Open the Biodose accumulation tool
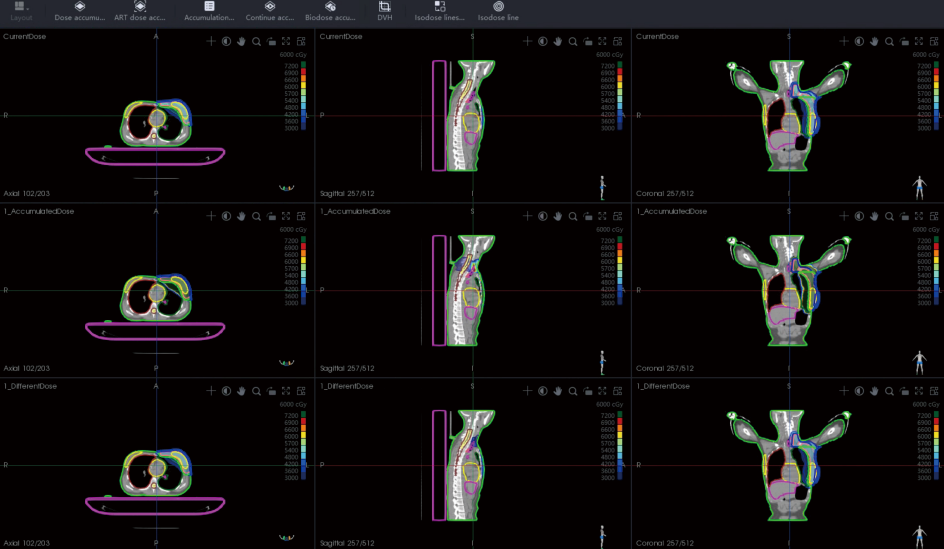944x549 pixels. pyautogui.click(x=330, y=11)
